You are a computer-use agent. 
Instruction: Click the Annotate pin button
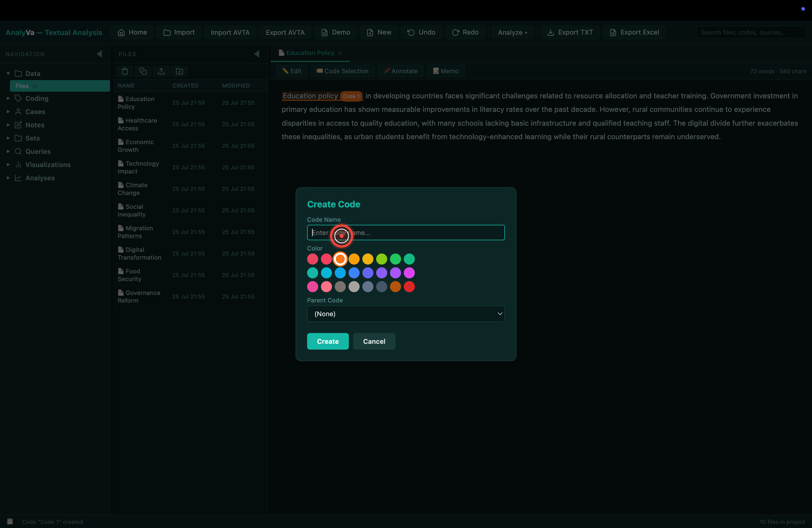point(400,71)
